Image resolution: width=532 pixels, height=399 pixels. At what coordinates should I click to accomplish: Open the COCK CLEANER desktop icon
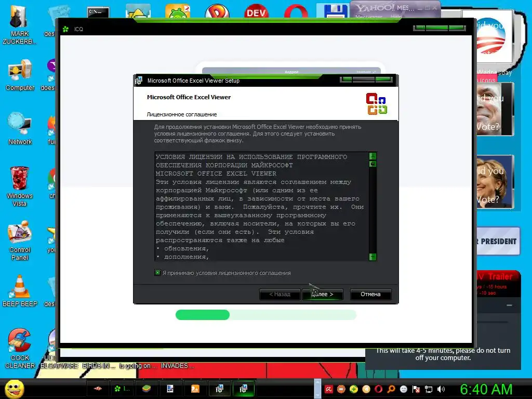point(20,349)
